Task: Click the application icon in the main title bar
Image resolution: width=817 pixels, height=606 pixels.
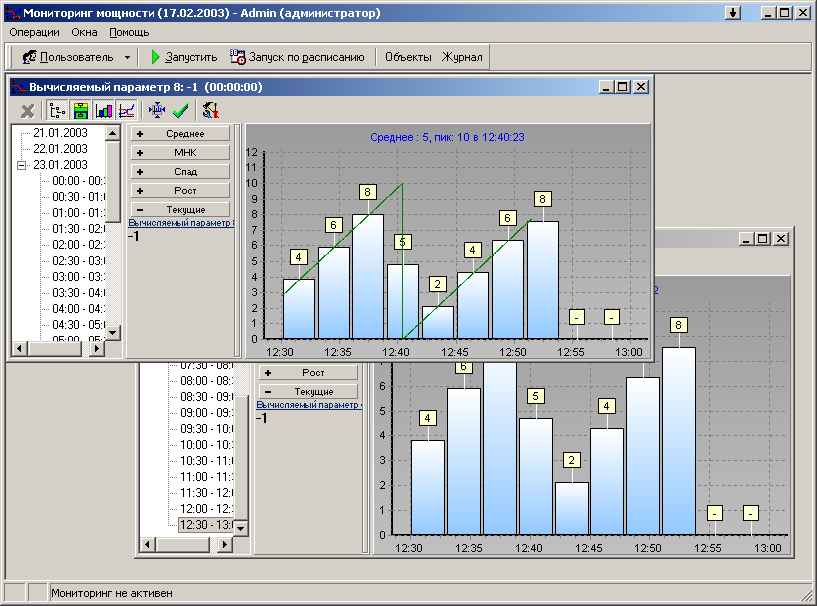Action: pyautogui.click(x=13, y=13)
